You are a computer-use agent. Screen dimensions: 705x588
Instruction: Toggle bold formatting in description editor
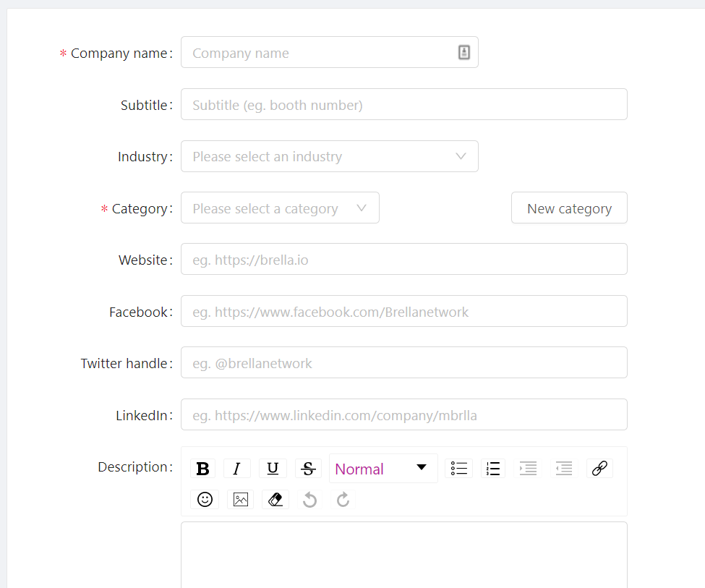(202, 469)
